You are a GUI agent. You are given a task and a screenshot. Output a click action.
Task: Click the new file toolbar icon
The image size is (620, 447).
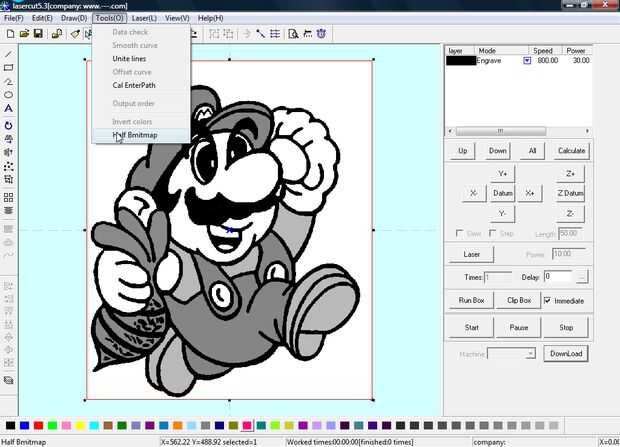click(x=9, y=33)
